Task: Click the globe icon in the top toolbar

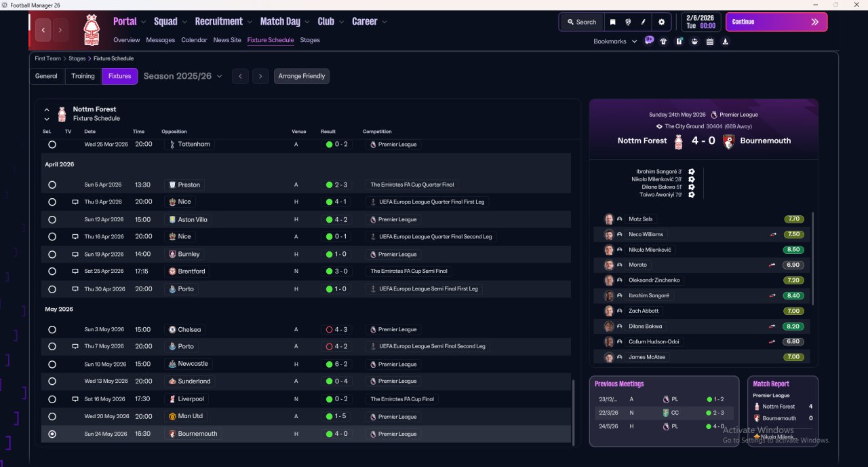Action: [x=628, y=22]
